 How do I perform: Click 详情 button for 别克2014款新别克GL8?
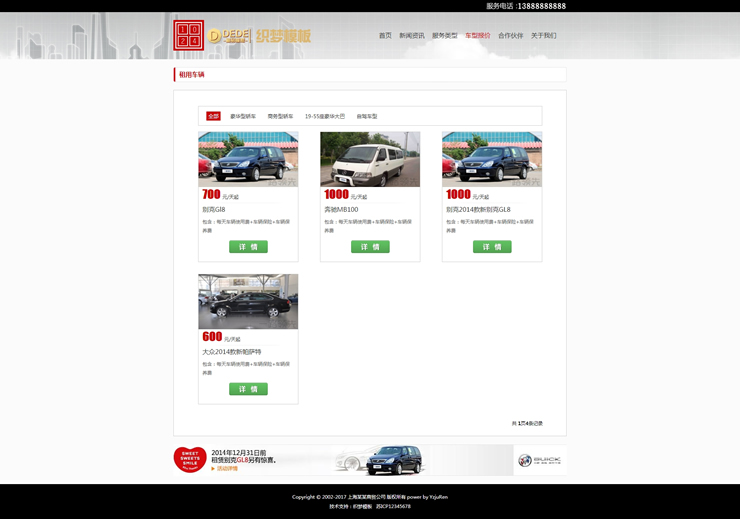(x=492, y=247)
